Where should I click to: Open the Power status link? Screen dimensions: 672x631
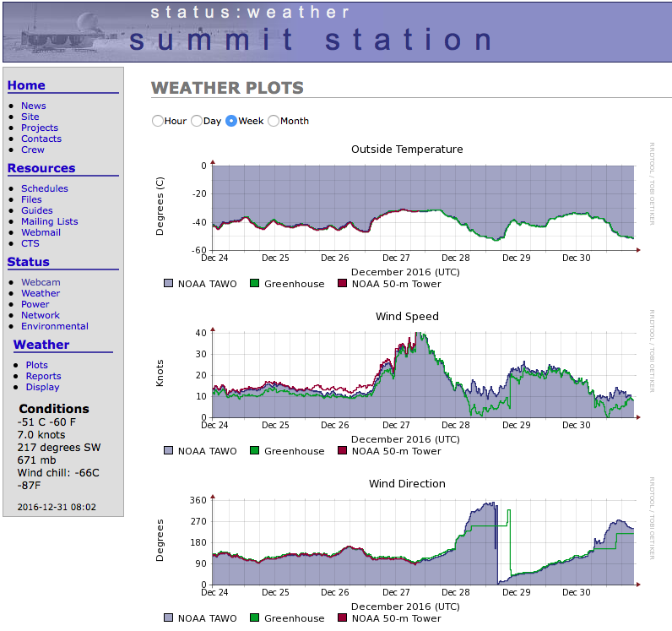(x=35, y=304)
